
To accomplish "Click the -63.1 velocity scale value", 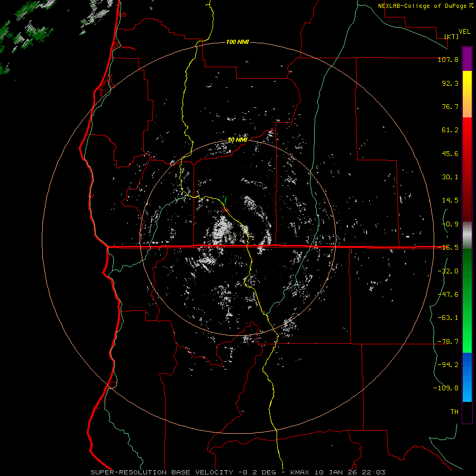I will point(448,318).
